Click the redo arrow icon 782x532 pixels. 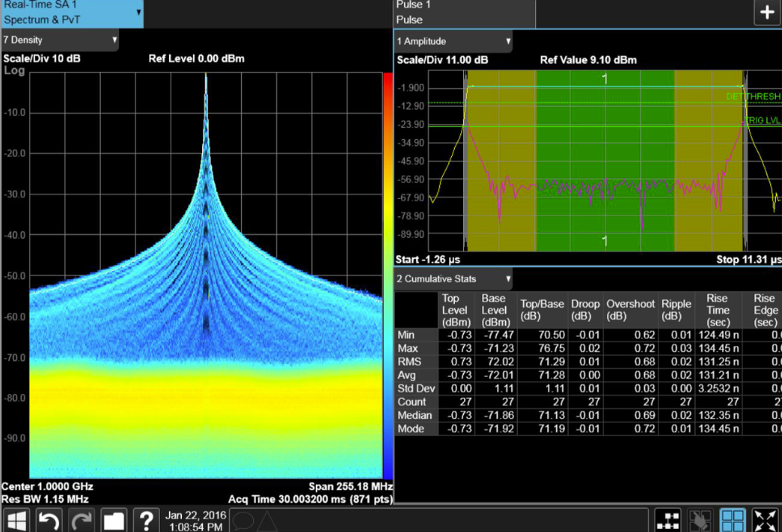[x=82, y=520]
